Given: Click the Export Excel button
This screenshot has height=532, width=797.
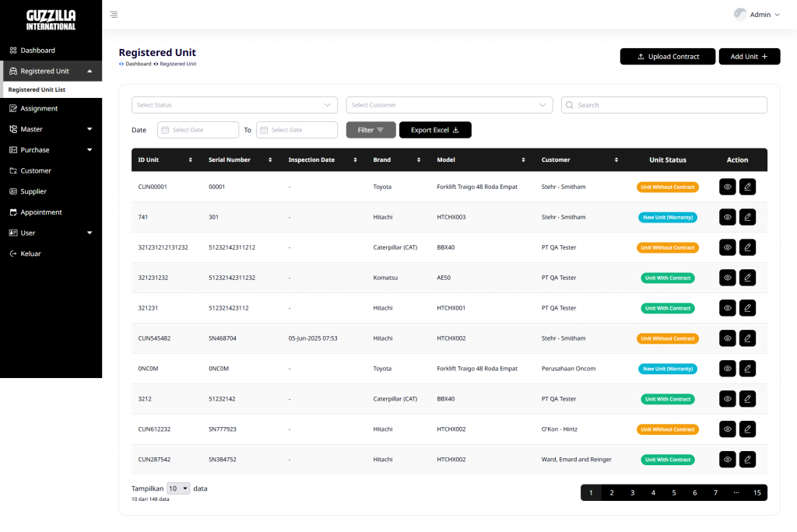Looking at the screenshot, I should [435, 130].
